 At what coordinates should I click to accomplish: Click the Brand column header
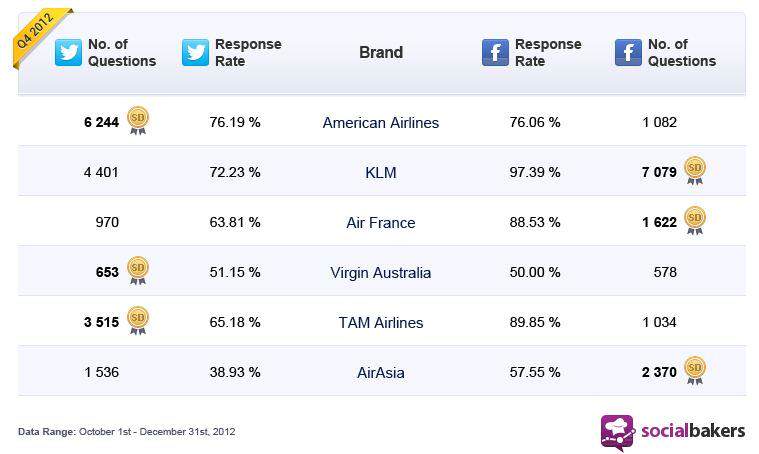pyautogui.click(x=381, y=52)
